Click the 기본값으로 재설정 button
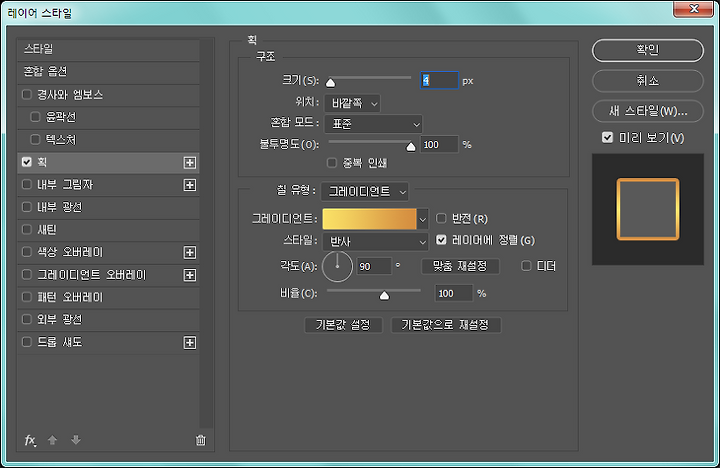This screenshot has width=720, height=468. (445, 325)
